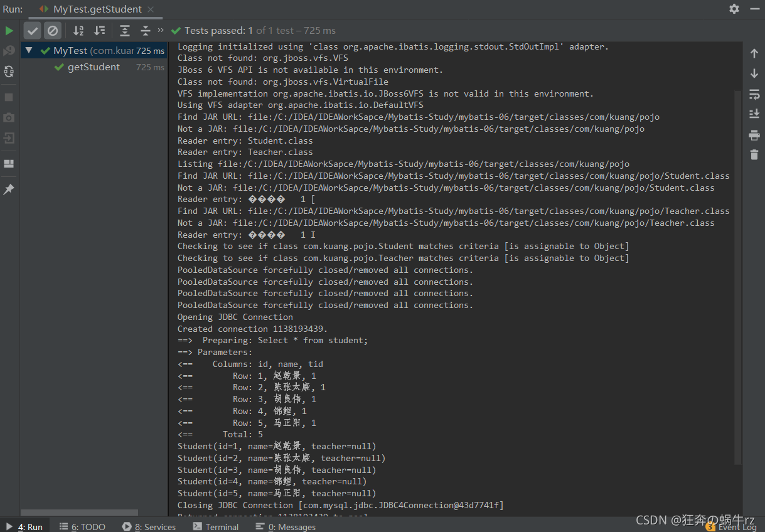Open the 4: Run tool window tab
Screen dimensions: 765x532
[24, 526]
